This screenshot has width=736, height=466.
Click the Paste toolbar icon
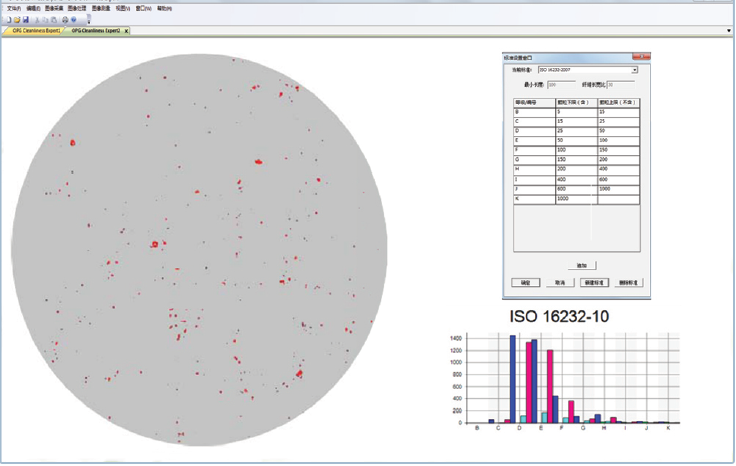pyautogui.click(x=55, y=19)
